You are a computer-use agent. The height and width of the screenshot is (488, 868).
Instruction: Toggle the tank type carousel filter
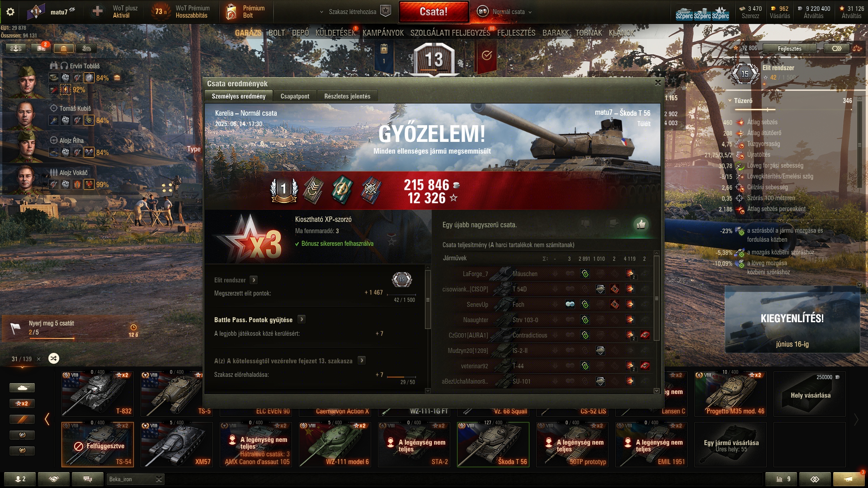[22, 388]
